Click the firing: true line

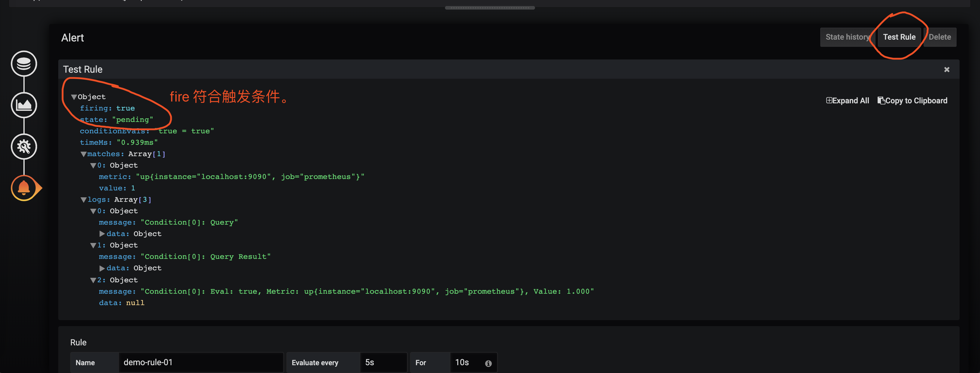107,108
